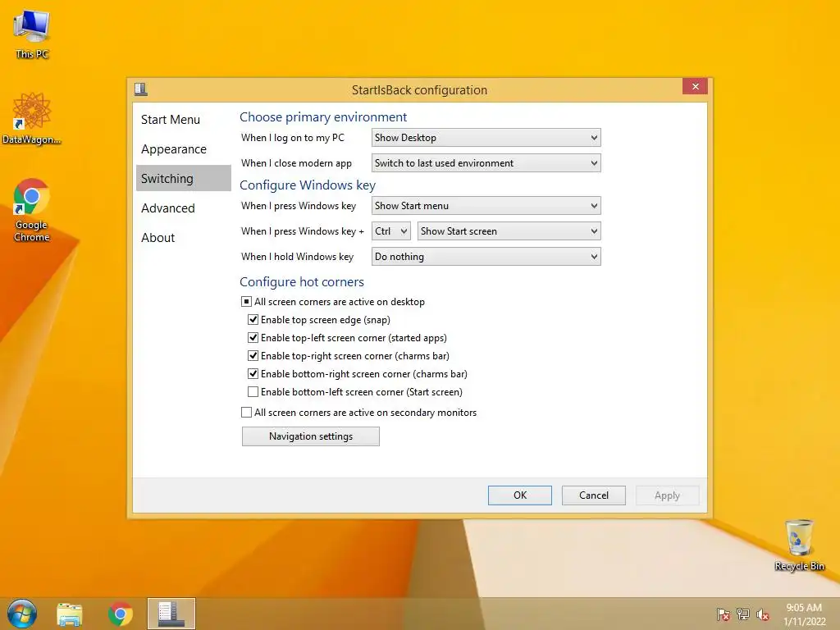Uncheck Enable bottom-right screen corner (charms bar)
The height and width of the screenshot is (630, 840).
click(253, 374)
